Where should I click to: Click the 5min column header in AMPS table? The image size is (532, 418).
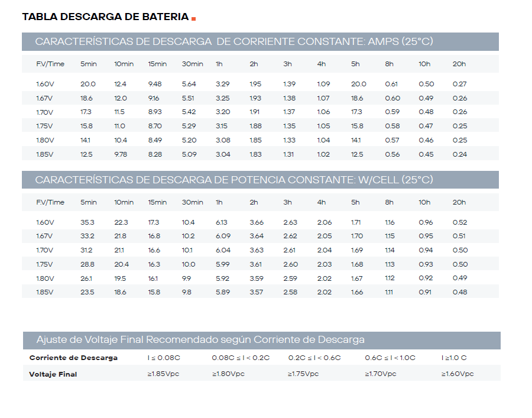(x=89, y=64)
